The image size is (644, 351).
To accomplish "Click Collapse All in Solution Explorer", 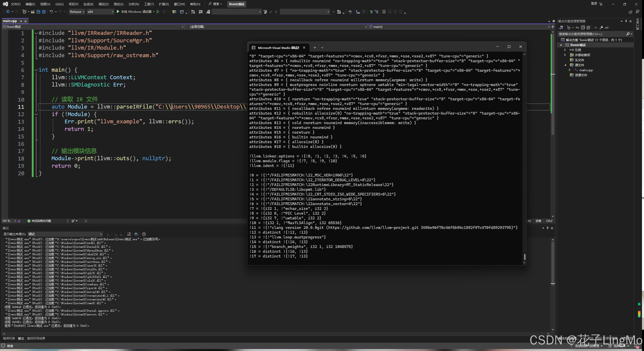I will (583, 28).
